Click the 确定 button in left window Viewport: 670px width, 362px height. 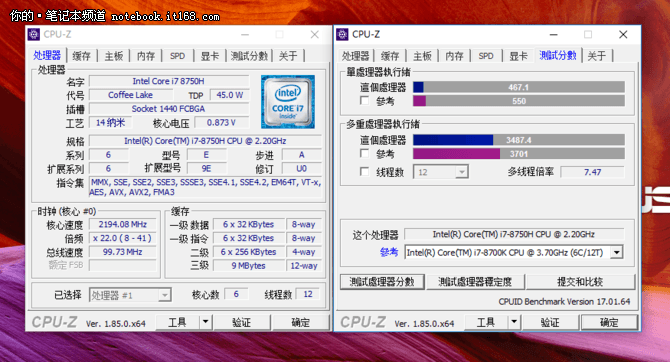click(300, 322)
